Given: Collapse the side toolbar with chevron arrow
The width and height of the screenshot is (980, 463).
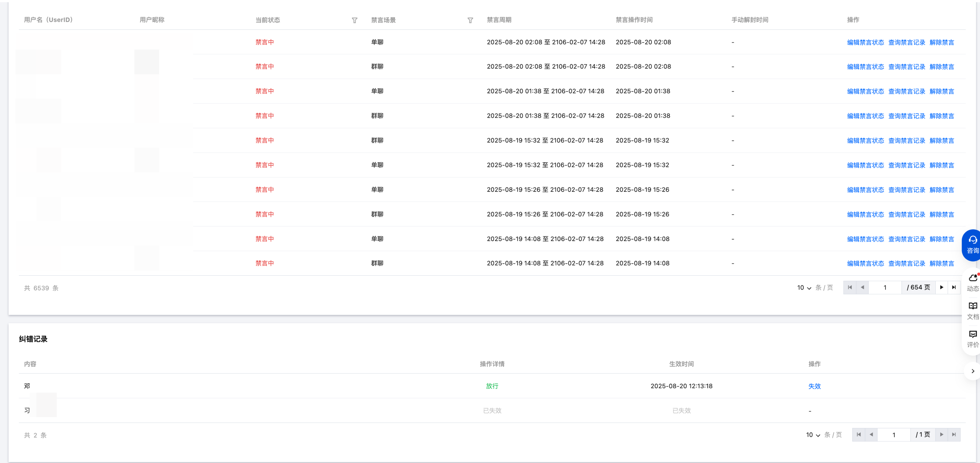Looking at the screenshot, I should (x=973, y=371).
